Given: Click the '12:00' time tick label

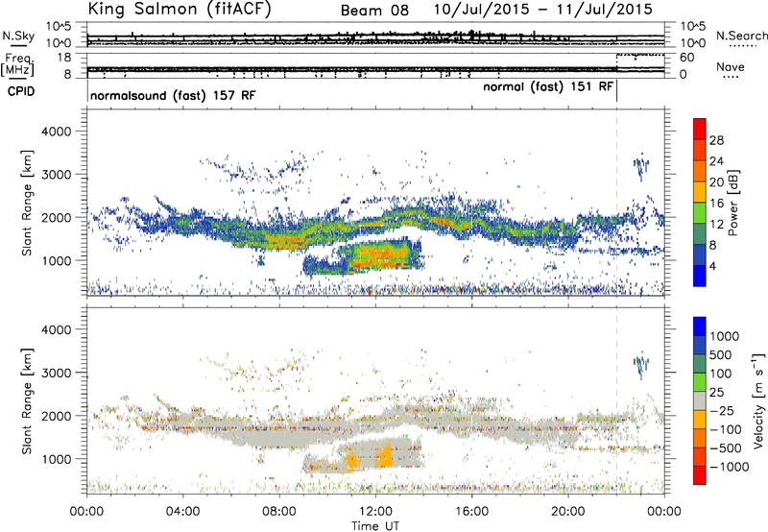Looking at the screenshot, I should (375, 512).
